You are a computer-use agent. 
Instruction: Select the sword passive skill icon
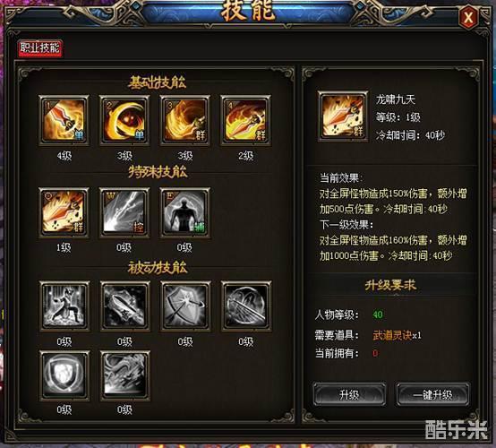point(125,306)
